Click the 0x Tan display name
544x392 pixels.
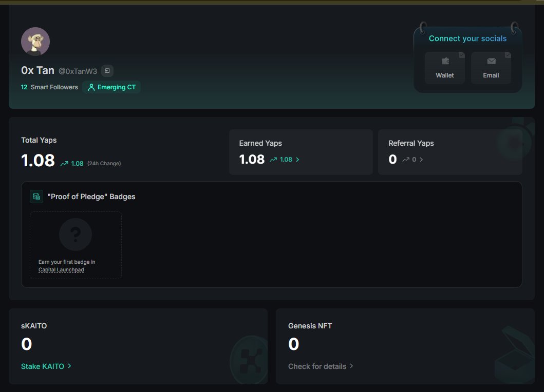click(x=38, y=70)
